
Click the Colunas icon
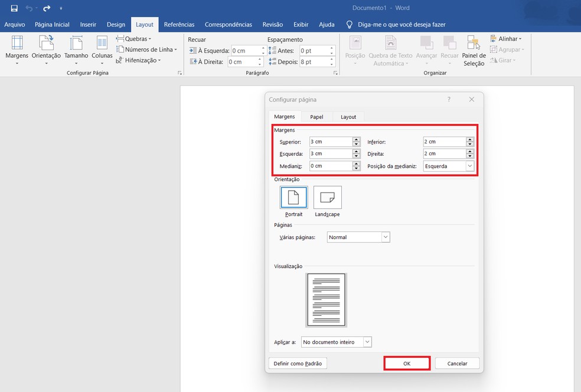point(102,50)
